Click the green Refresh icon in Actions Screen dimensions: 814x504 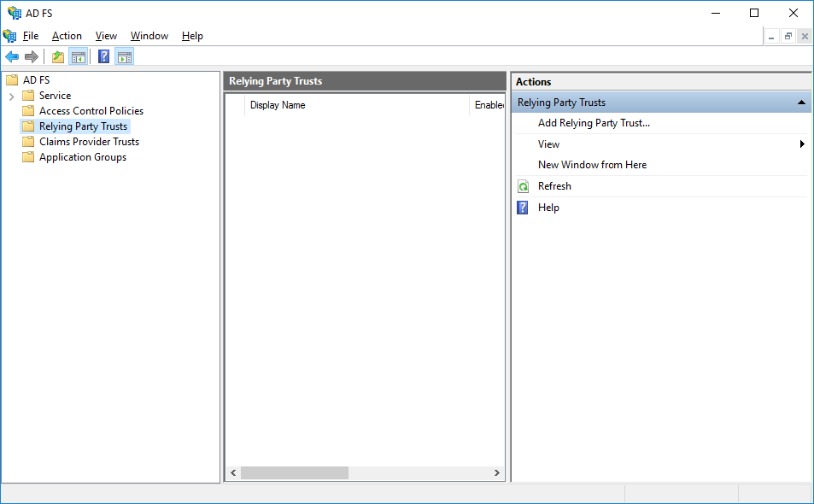pos(523,186)
